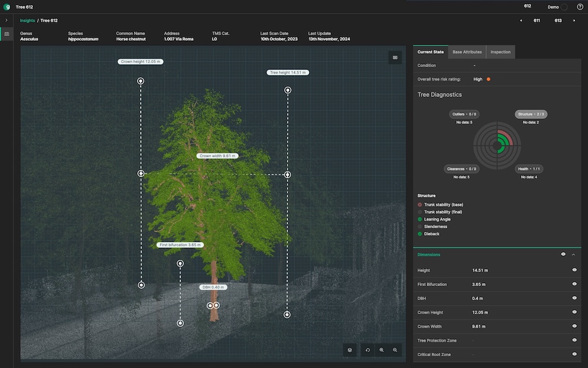The height and width of the screenshot is (368, 588).
Task: Open the map view from sidebar
Action: (x=6, y=34)
